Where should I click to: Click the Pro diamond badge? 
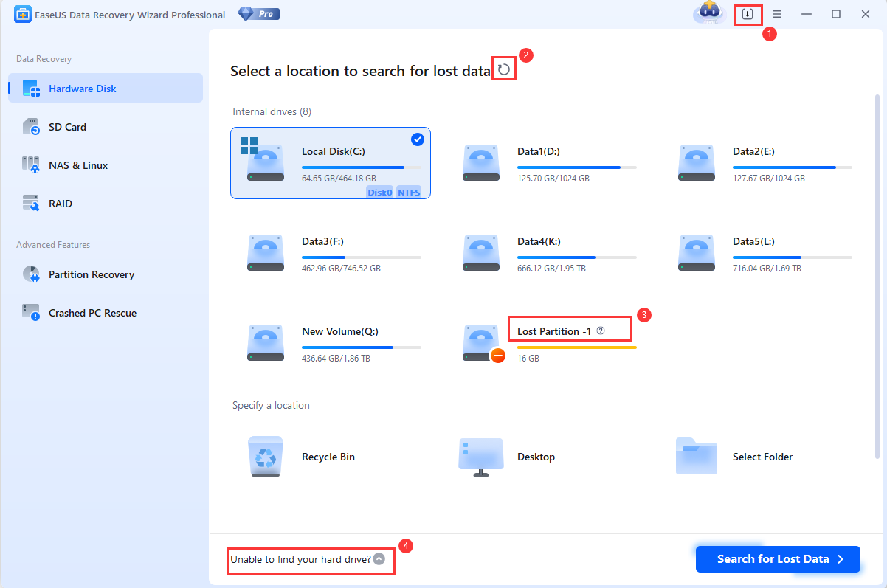point(259,14)
